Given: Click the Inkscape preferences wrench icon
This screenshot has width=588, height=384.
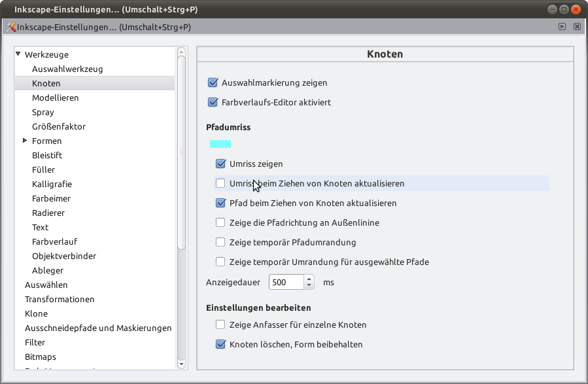Looking at the screenshot, I should pos(10,26).
